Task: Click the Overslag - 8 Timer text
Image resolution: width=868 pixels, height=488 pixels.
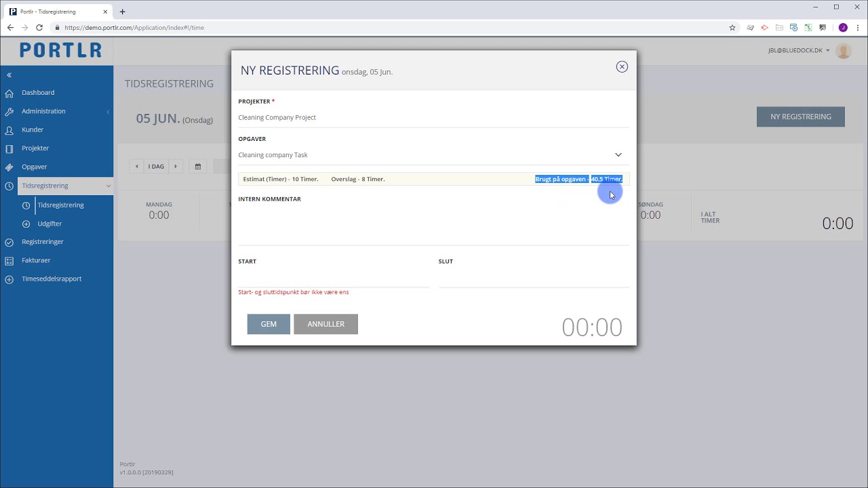Action: 358,179
